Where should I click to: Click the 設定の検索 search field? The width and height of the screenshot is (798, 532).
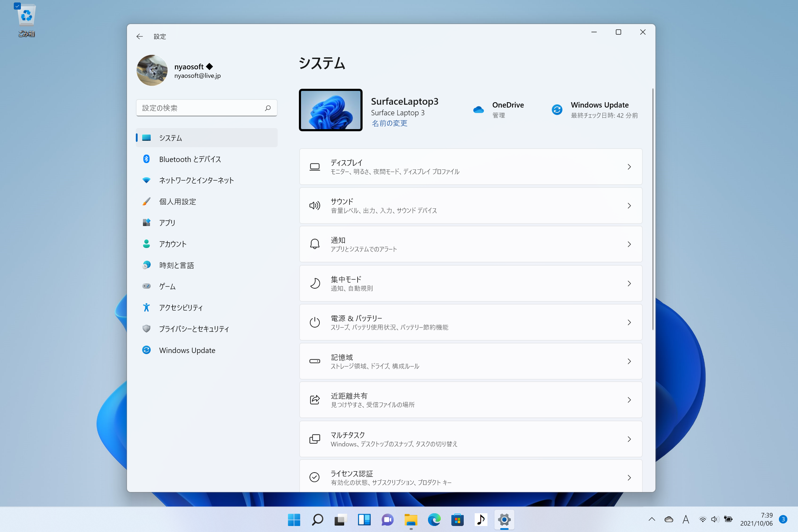(207, 108)
